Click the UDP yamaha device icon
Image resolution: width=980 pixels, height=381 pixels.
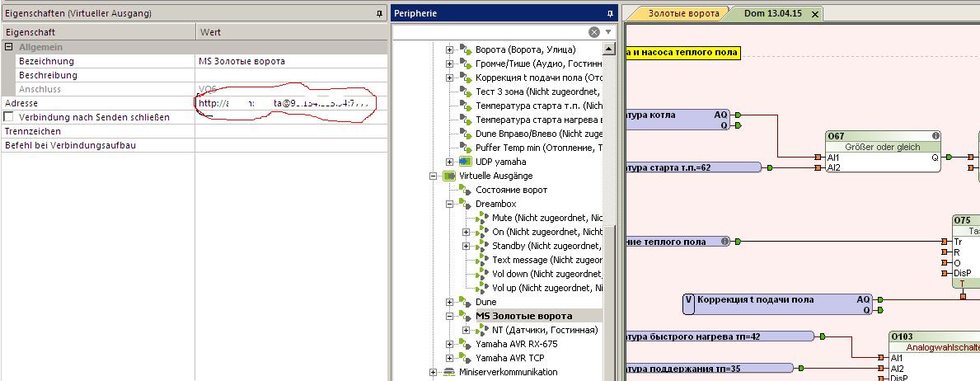coord(466,162)
